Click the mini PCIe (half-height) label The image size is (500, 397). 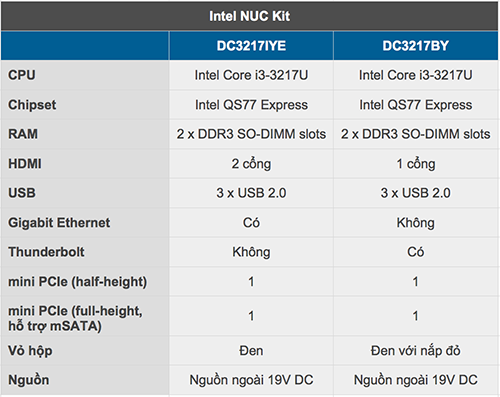[77, 282]
